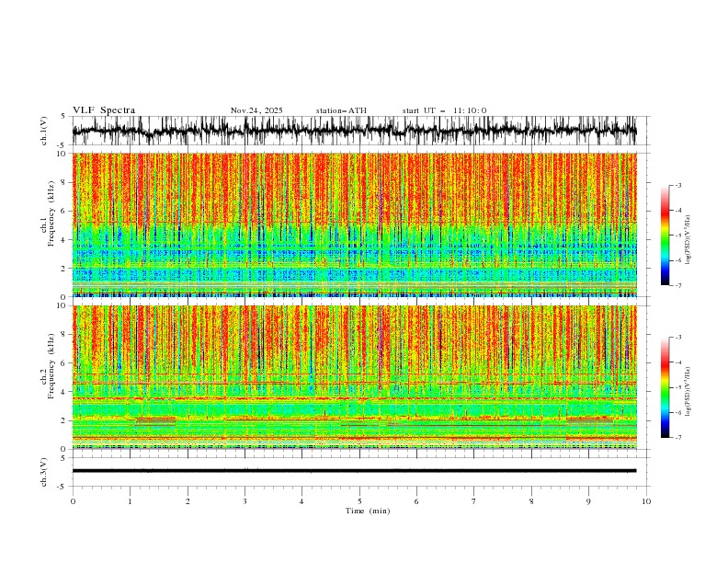Click time axis tick label "0"
Viewport: 728px width, 563px height.
(73, 501)
